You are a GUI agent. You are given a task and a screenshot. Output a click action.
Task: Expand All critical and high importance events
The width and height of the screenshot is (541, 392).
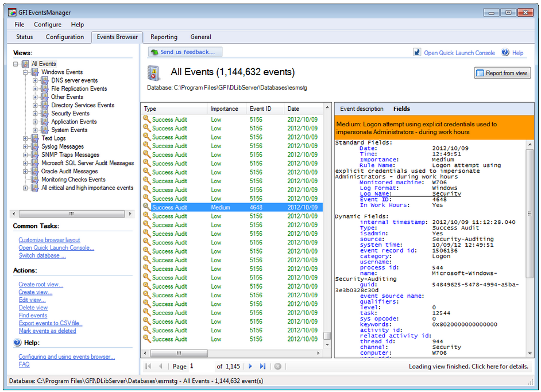pyautogui.click(x=25, y=188)
